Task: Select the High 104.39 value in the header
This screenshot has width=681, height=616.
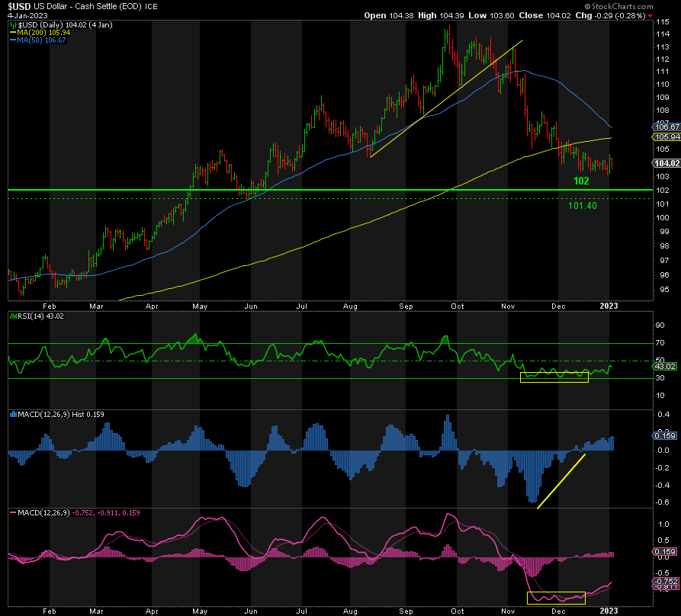Action: coord(441,15)
